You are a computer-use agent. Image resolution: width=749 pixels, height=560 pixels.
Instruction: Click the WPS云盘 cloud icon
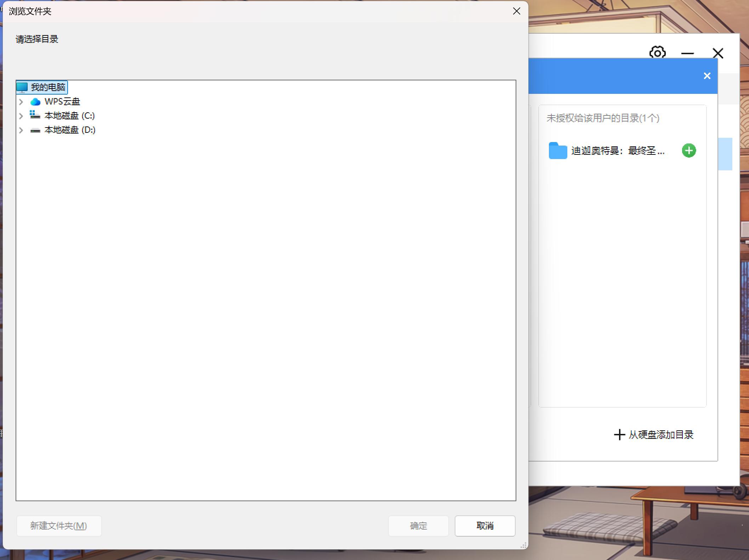[x=35, y=102]
